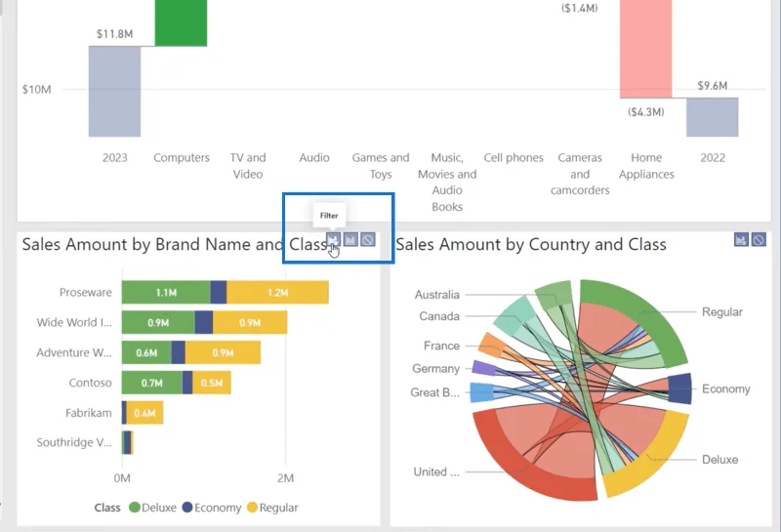The height and width of the screenshot is (532, 781).
Task: Click the Games and Toys axis label
Action: coord(381,166)
